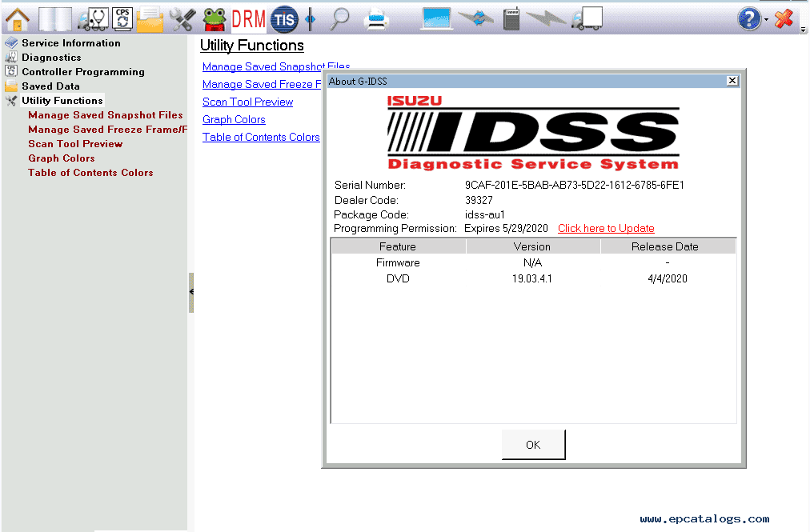Launch the TIS round icon

pos(284,20)
